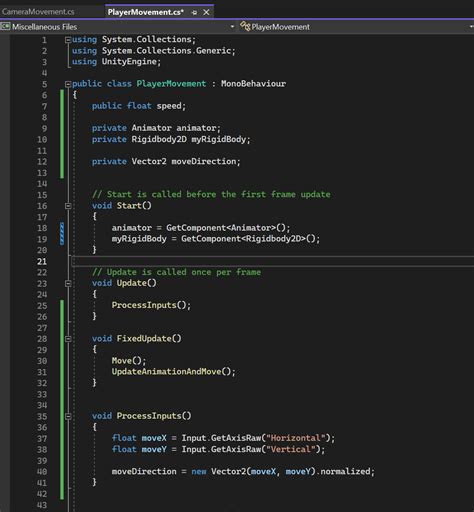Viewport: 474px width, 512px height.
Task: Click 'private Rigidbody2D myRigidBody;' line
Action: click(171, 139)
